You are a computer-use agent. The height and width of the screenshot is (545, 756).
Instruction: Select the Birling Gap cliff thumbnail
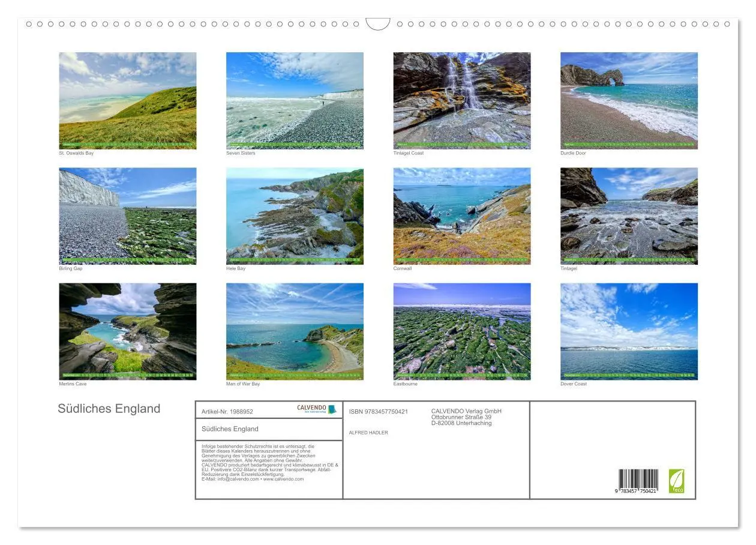click(127, 216)
